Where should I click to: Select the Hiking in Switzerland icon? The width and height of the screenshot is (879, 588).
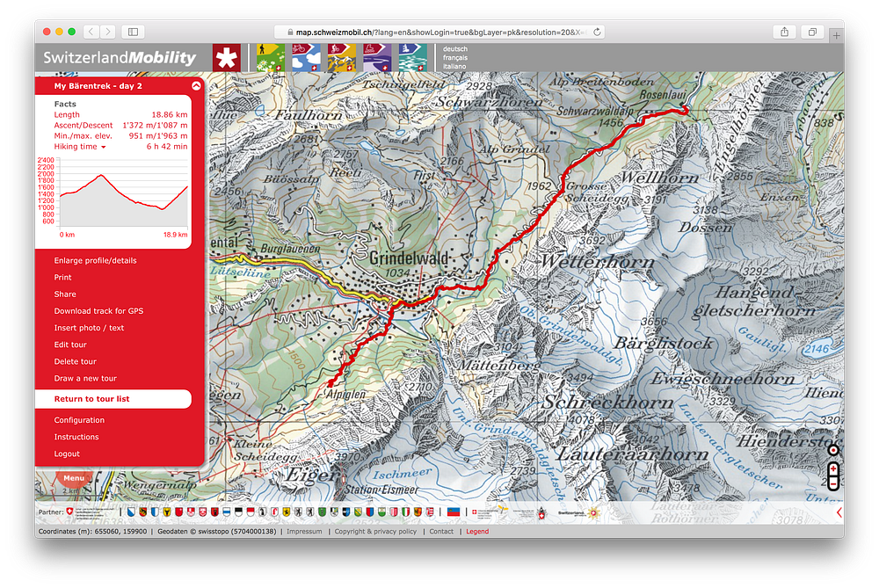click(x=270, y=58)
